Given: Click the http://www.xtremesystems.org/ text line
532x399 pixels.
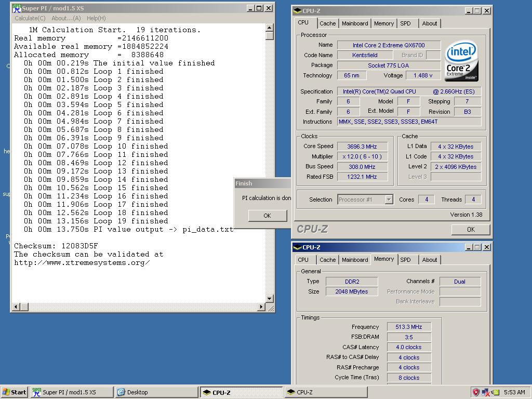Looking at the screenshot, I should tap(82, 263).
